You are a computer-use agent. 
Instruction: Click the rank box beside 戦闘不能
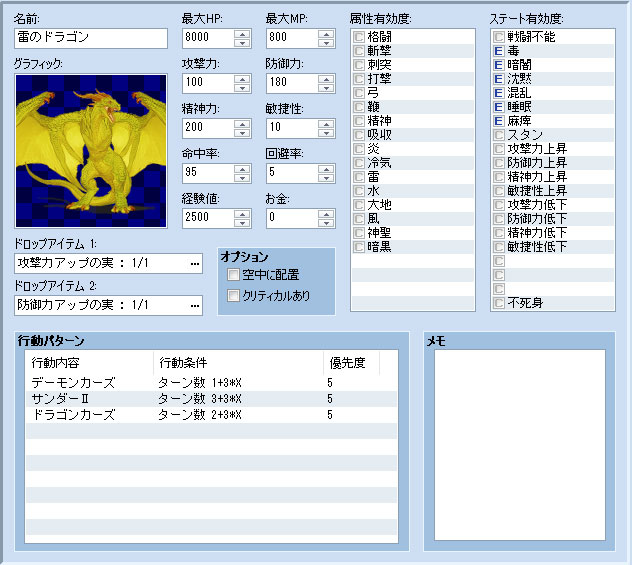pos(498,37)
